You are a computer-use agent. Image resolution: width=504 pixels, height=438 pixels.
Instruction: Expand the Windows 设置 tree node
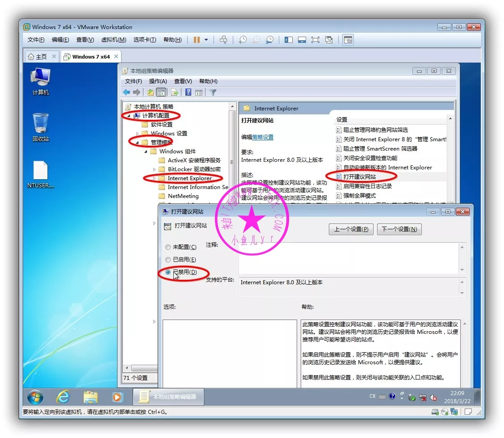click(x=138, y=134)
